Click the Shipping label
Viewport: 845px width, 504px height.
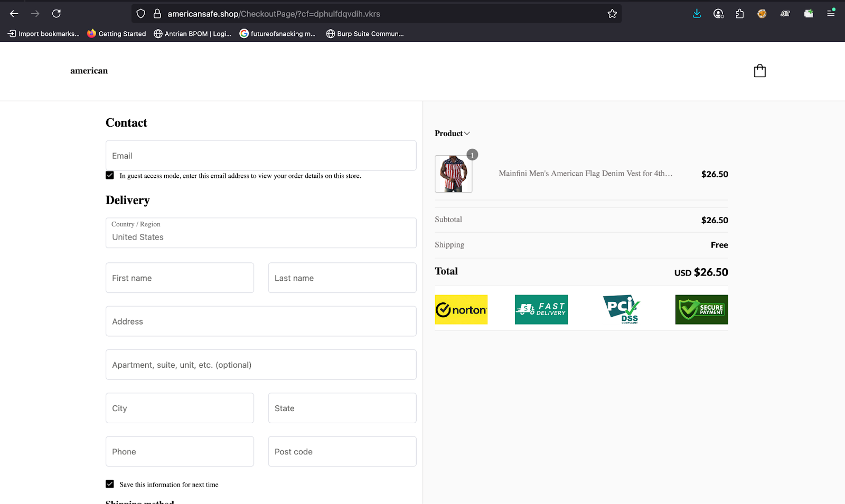(x=449, y=245)
